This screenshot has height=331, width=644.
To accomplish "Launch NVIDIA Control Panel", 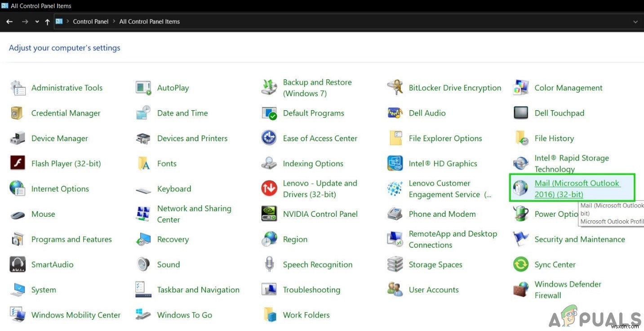I will pos(320,214).
